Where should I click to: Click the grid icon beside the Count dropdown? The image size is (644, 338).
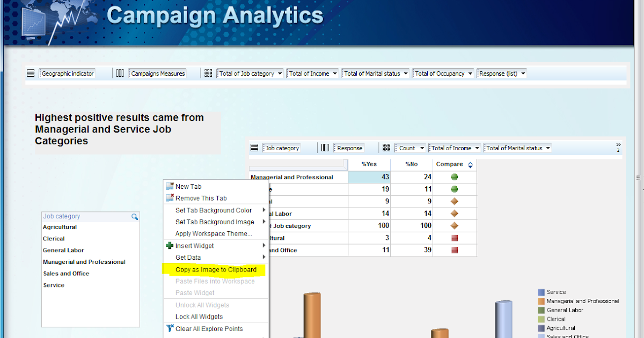[386, 148]
